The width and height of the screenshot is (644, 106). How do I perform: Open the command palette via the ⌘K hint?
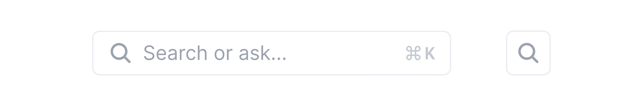(x=420, y=53)
